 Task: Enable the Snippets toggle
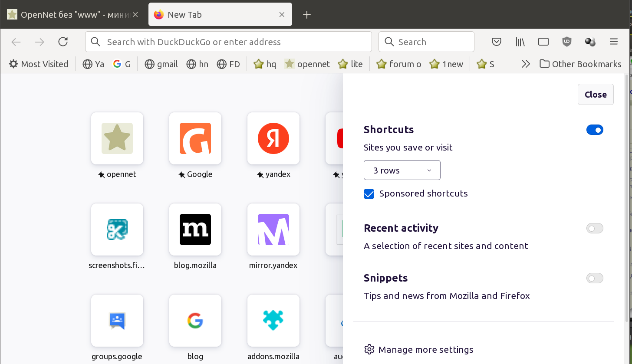595,278
